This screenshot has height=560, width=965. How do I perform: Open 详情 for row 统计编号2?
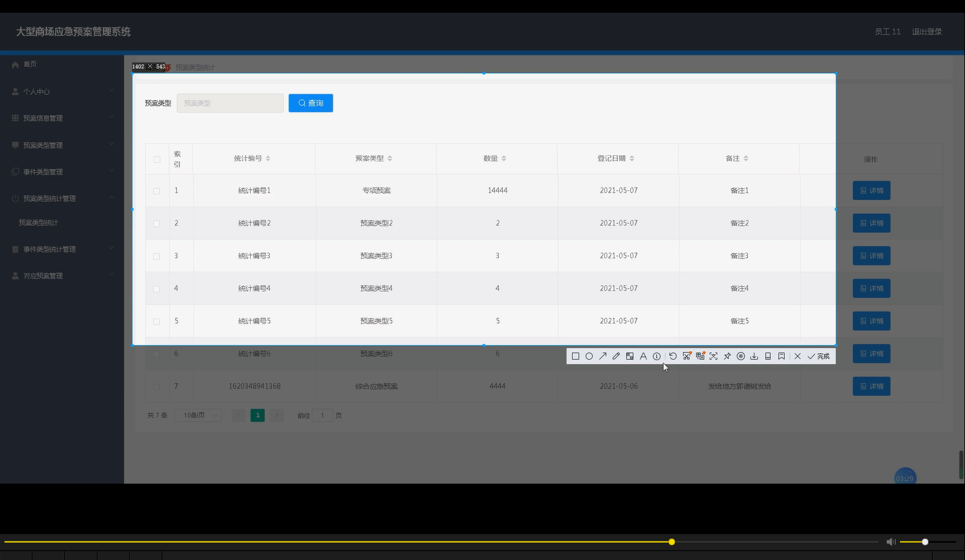click(871, 223)
